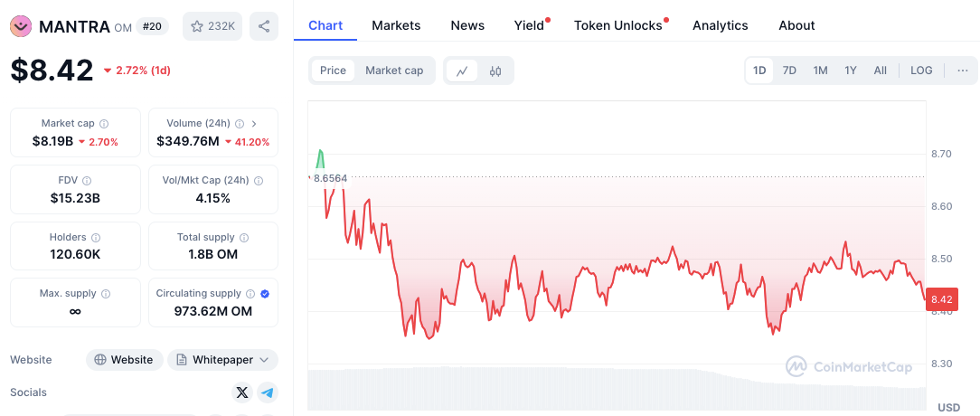The height and width of the screenshot is (416, 980).
Task: Switch to the Token Unlocks tab
Action: (618, 25)
